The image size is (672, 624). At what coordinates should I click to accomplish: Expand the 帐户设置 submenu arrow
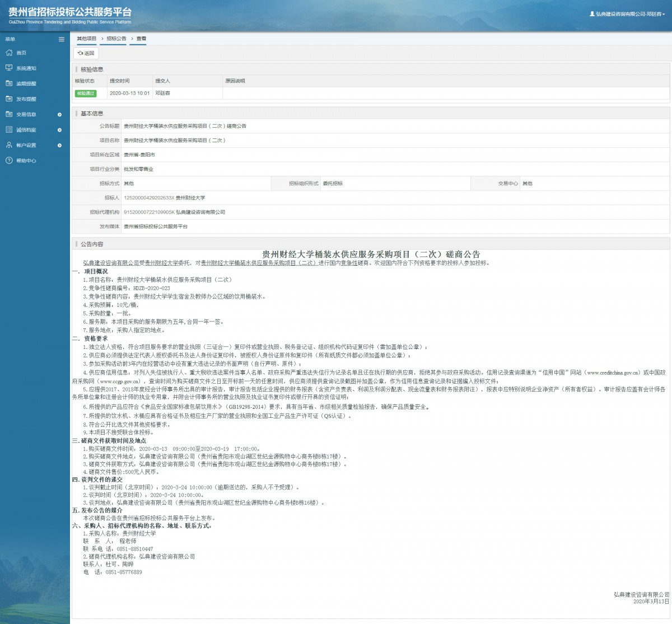coord(60,146)
